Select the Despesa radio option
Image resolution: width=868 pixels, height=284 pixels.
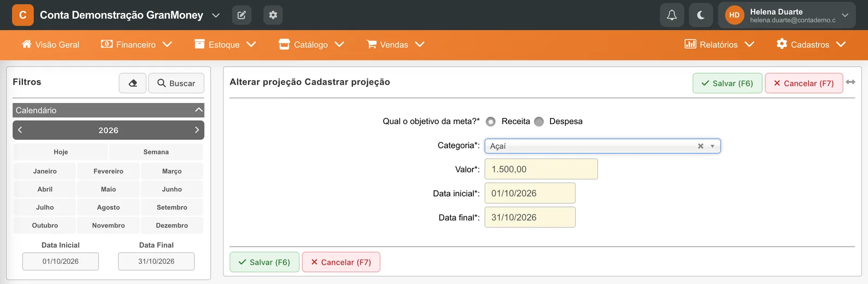539,121
